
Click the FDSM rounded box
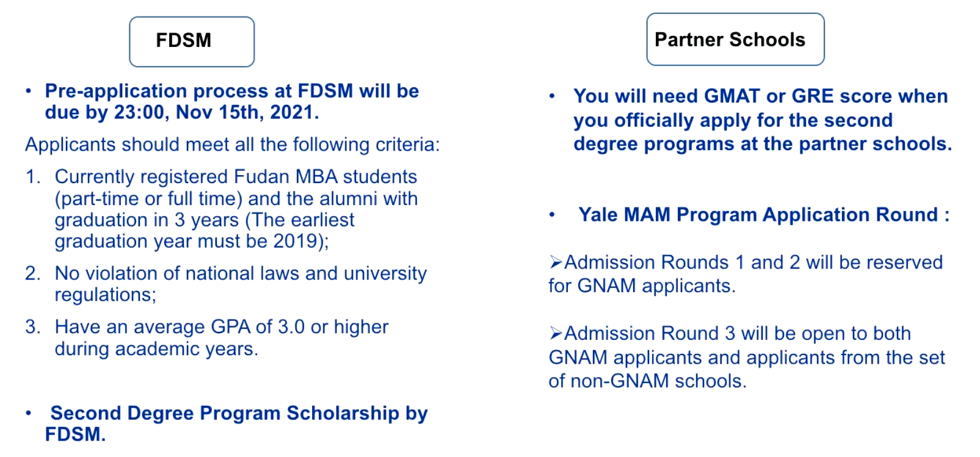(x=191, y=41)
